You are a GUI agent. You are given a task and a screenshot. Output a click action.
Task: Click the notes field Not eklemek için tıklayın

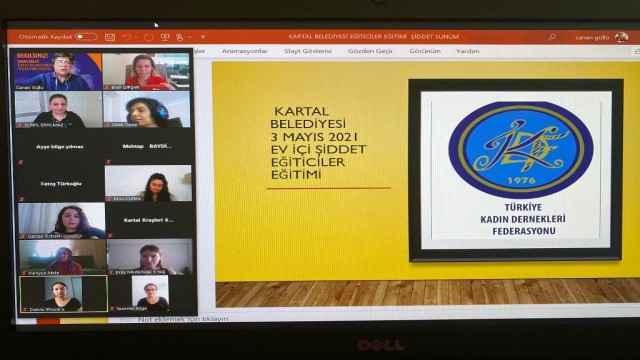tap(183, 319)
